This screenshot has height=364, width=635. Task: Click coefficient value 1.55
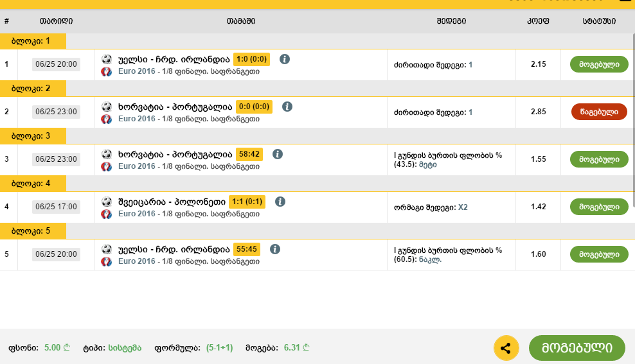(x=538, y=159)
